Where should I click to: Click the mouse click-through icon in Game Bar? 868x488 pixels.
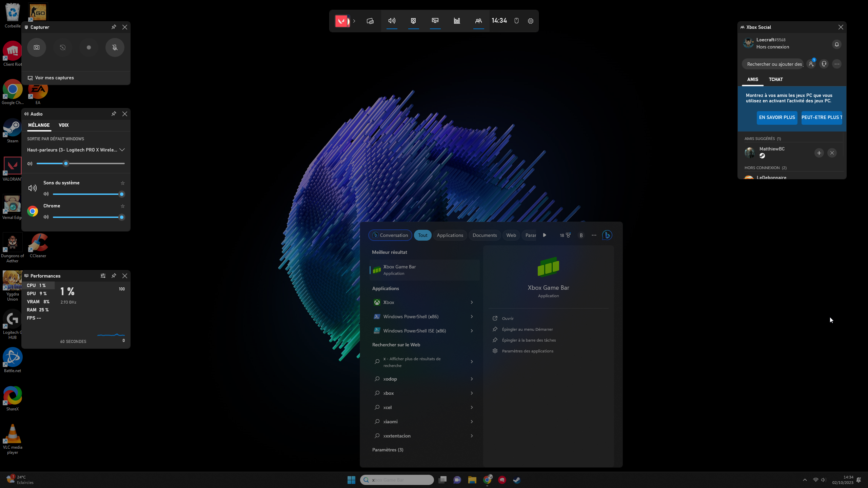517,21
